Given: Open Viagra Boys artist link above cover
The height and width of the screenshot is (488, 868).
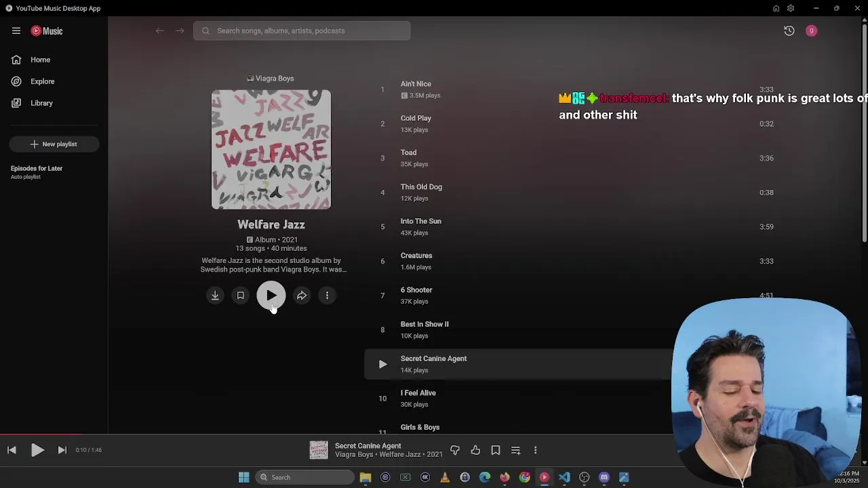Looking at the screenshot, I should 271,79.
